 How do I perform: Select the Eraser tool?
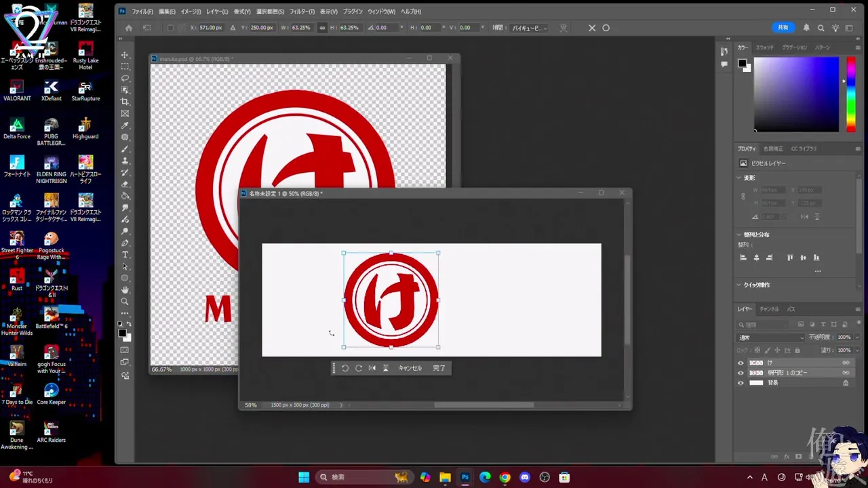pyautogui.click(x=125, y=184)
